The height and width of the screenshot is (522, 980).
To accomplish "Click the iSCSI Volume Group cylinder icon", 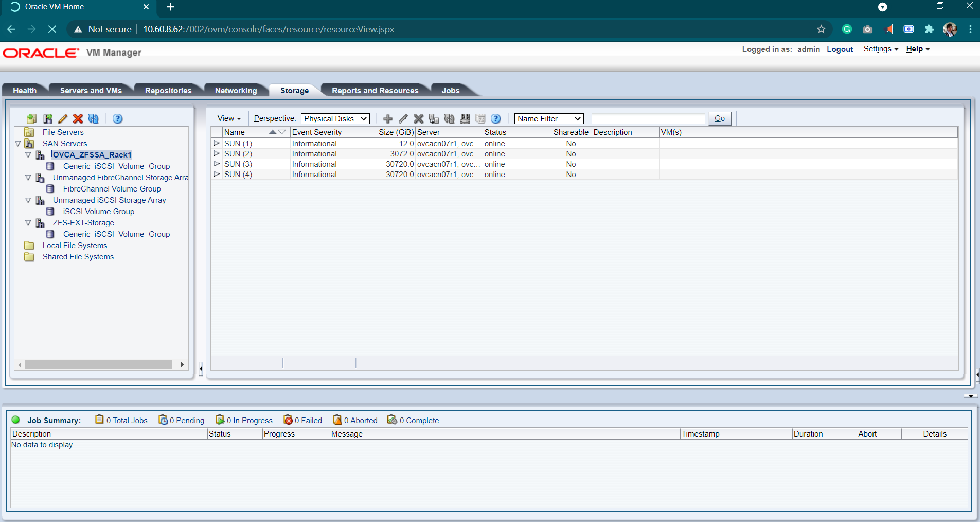I will pyautogui.click(x=50, y=212).
